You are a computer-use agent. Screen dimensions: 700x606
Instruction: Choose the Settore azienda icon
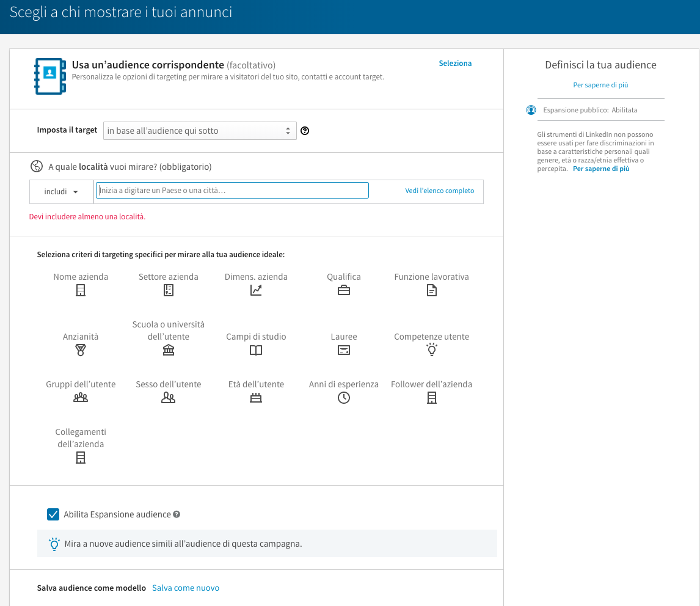169,290
